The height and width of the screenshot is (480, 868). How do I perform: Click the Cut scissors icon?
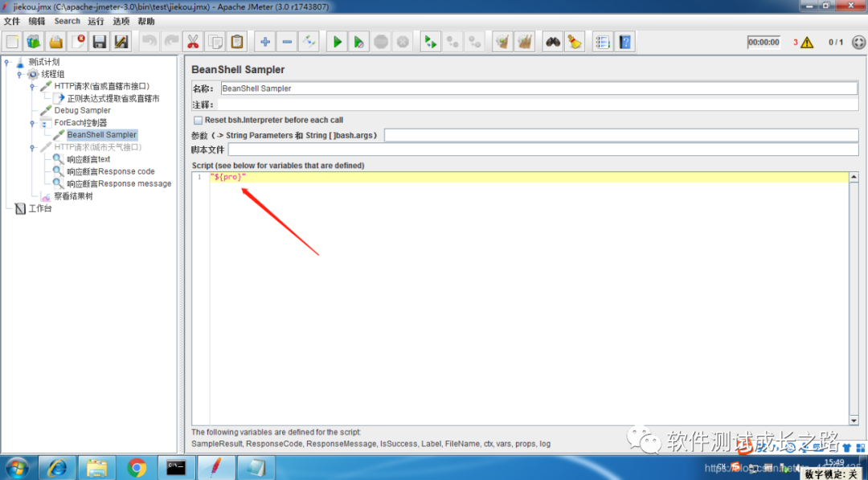tap(193, 42)
